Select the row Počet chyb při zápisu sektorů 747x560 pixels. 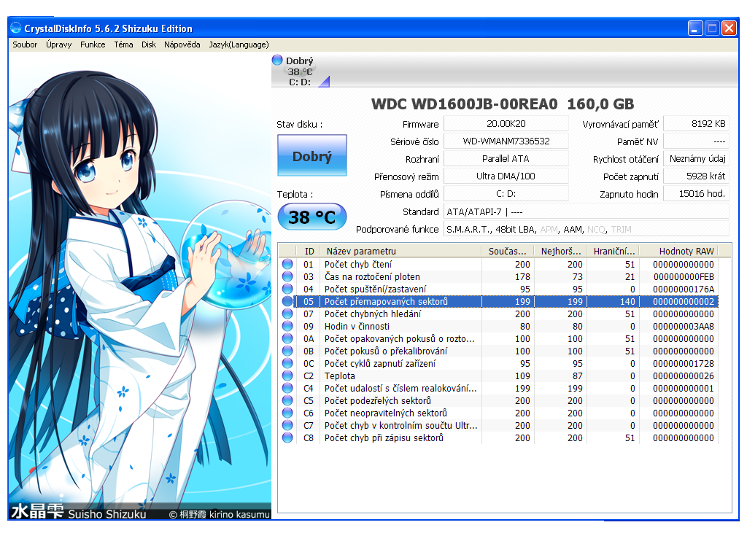[x=498, y=437]
